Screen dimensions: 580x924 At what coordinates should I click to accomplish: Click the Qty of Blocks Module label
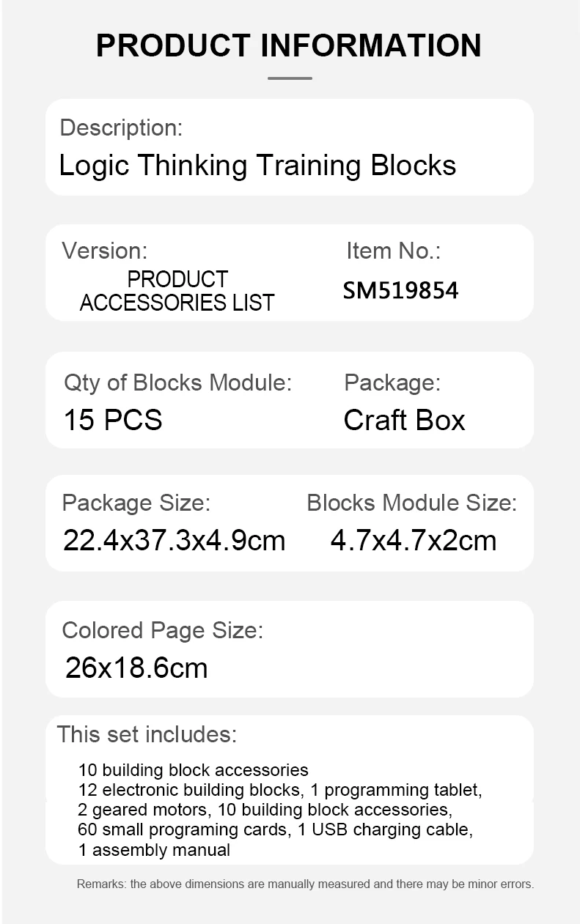(178, 382)
